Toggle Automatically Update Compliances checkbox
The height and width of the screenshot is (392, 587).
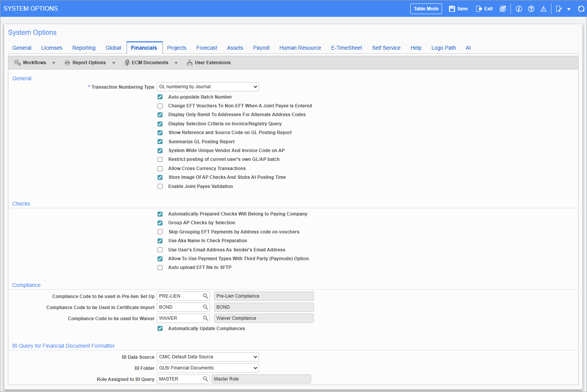pyautogui.click(x=160, y=329)
